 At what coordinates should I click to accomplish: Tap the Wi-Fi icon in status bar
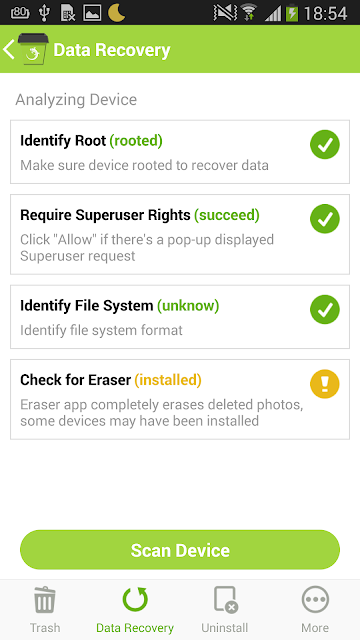[247, 13]
